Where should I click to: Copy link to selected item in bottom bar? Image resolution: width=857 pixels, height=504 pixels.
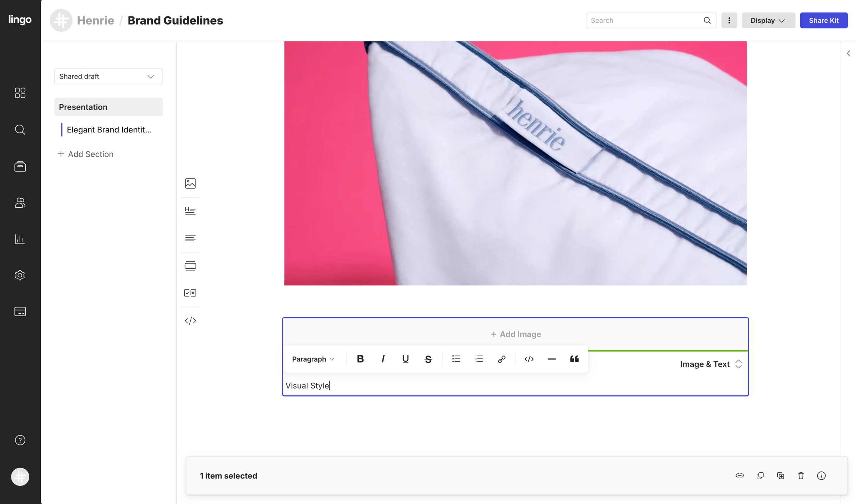[x=740, y=476]
